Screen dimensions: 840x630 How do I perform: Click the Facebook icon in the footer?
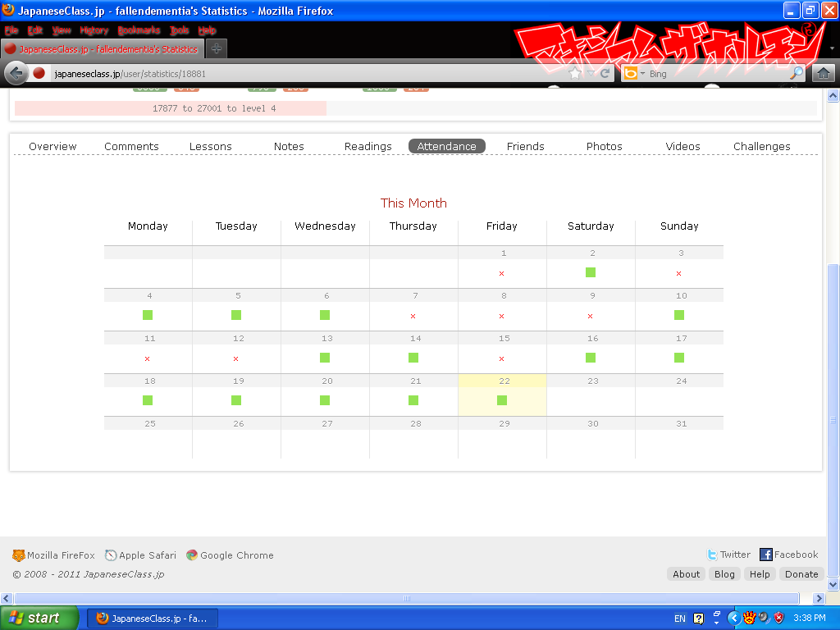(x=766, y=555)
